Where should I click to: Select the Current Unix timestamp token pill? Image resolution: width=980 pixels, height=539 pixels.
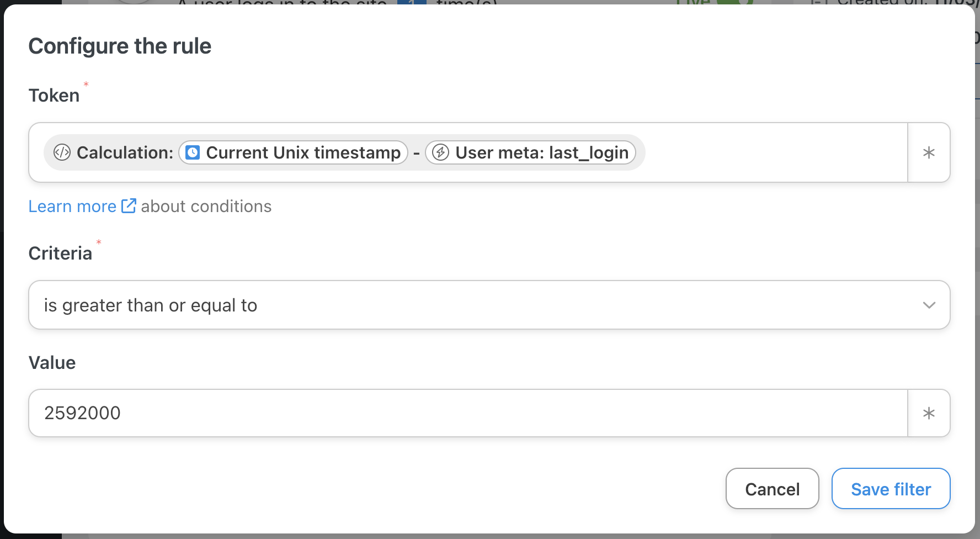tap(293, 152)
